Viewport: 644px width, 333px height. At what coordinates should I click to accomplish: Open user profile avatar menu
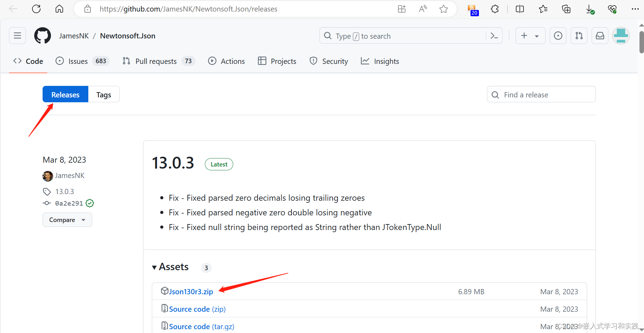point(621,36)
